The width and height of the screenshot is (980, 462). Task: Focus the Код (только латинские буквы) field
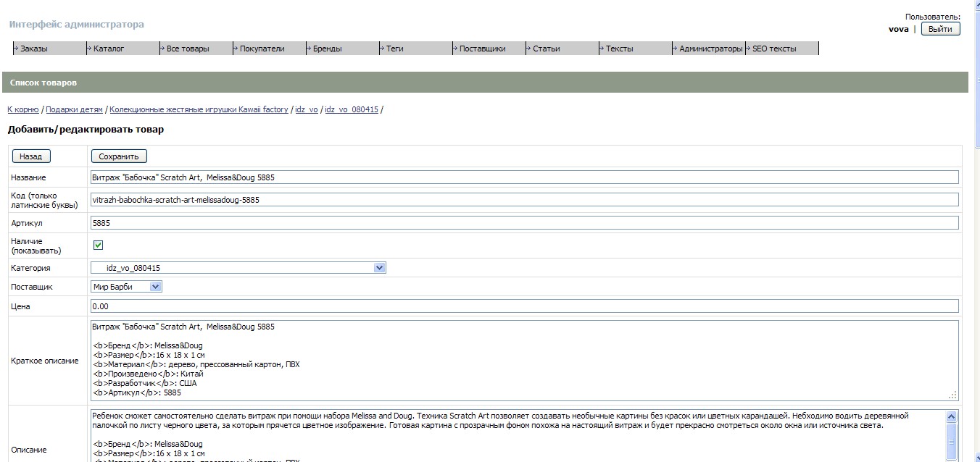(x=525, y=199)
